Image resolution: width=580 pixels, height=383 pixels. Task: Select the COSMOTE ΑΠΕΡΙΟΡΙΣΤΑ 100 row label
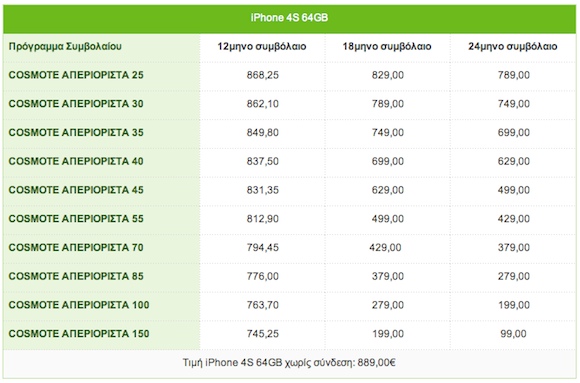click(79, 305)
